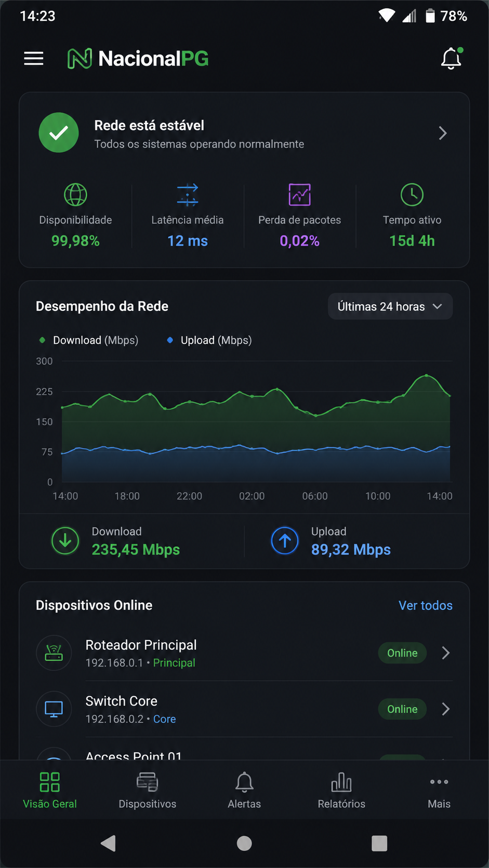Switch to the Dispositivos tab
The width and height of the screenshot is (489, 868).
[x=148, y=791]
